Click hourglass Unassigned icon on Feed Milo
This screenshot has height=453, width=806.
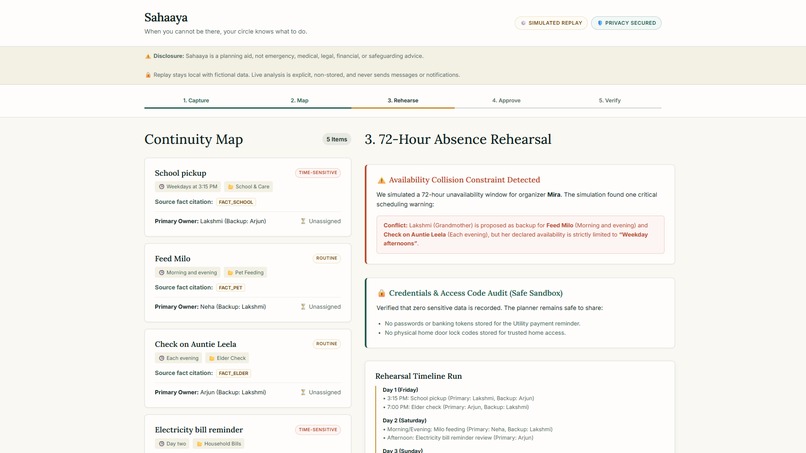303,307
